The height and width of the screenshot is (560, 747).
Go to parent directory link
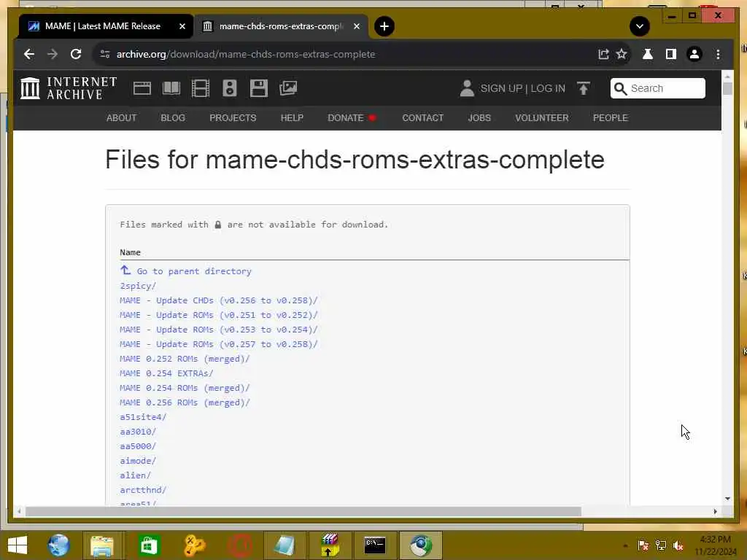[x=186, y=271]
